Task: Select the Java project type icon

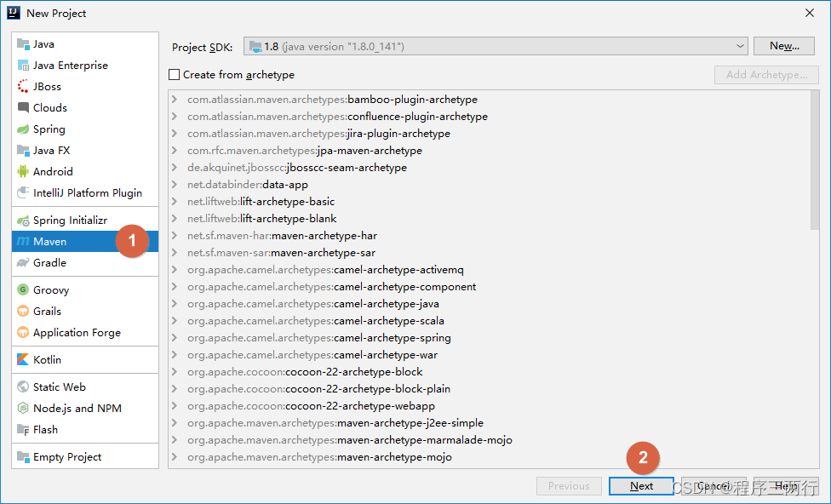Action: [x=23, y=44]
